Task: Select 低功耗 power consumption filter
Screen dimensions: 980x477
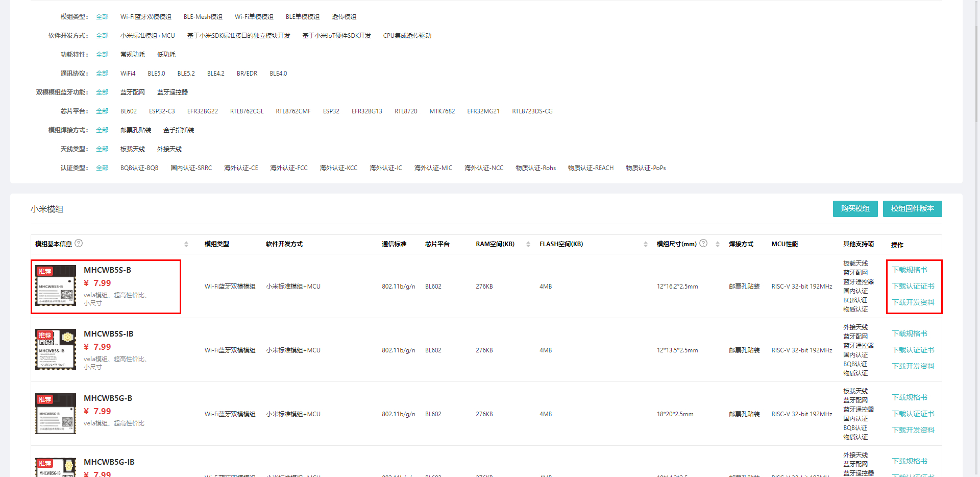Action: [x=166, y=55]
